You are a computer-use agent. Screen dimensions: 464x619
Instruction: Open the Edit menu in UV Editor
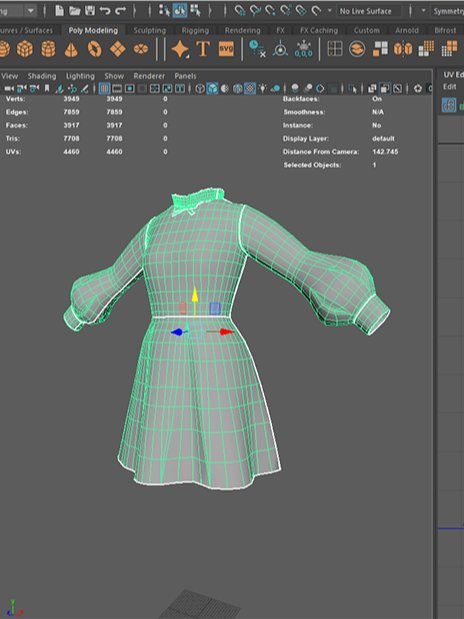pyautogui.click(x=449, y=86)
